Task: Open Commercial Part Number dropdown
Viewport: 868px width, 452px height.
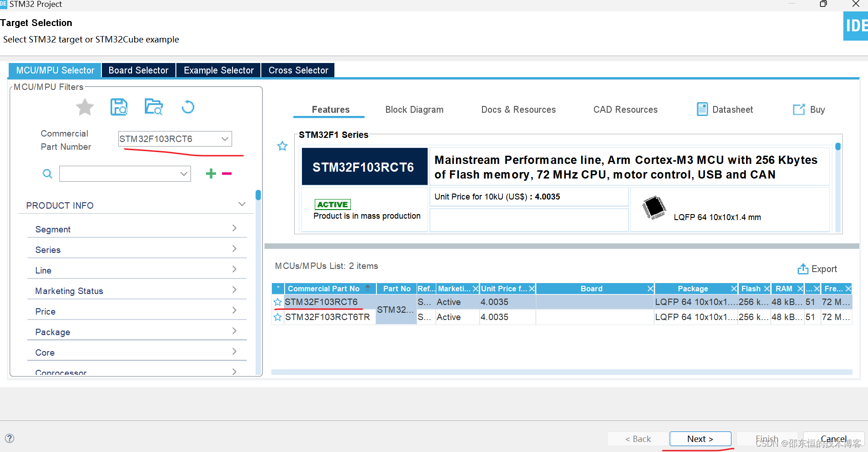Action: pyautogui.click(x=225, y=139)
